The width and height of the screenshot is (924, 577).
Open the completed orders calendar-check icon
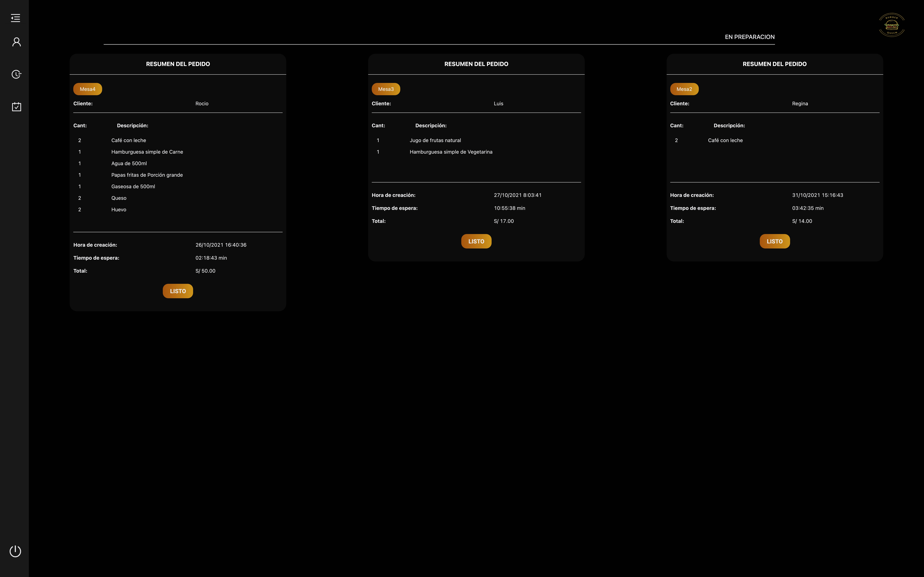click(x=16, y=107)
